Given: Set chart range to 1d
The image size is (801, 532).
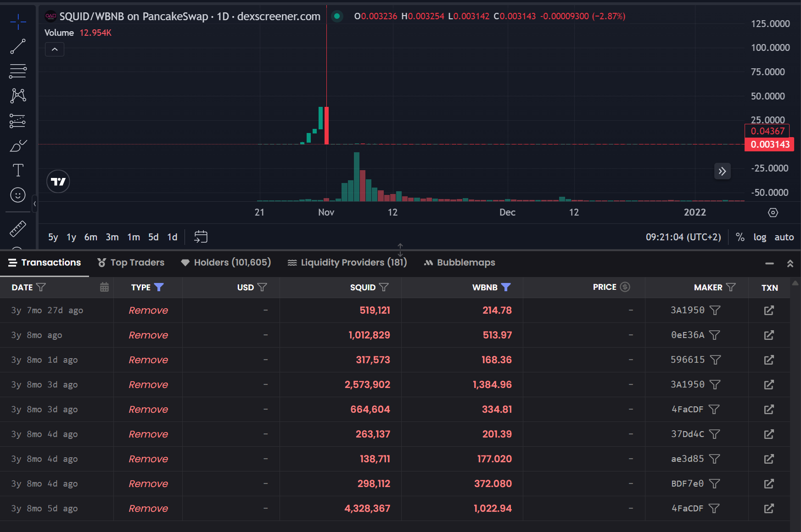Looking at the screenshot, I should pyautogui.click(x=172, y=237).
